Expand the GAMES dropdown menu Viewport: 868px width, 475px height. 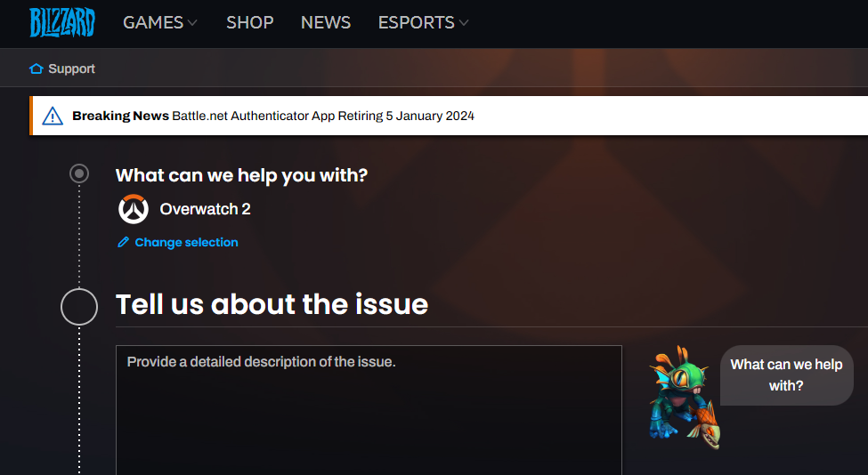tap(160, 22)
